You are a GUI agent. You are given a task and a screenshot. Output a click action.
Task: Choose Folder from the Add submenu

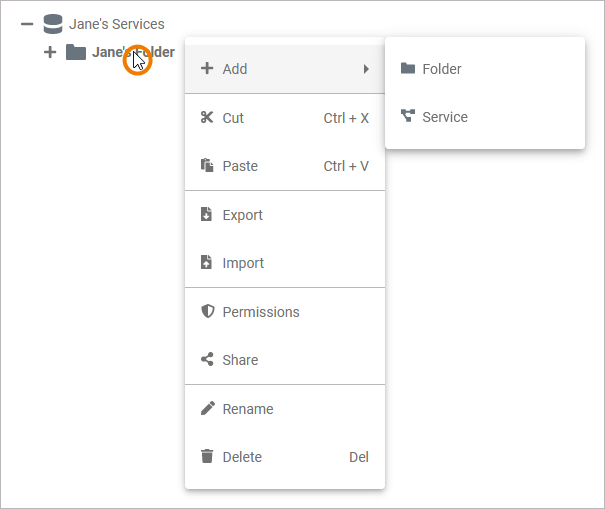(442, 69)
